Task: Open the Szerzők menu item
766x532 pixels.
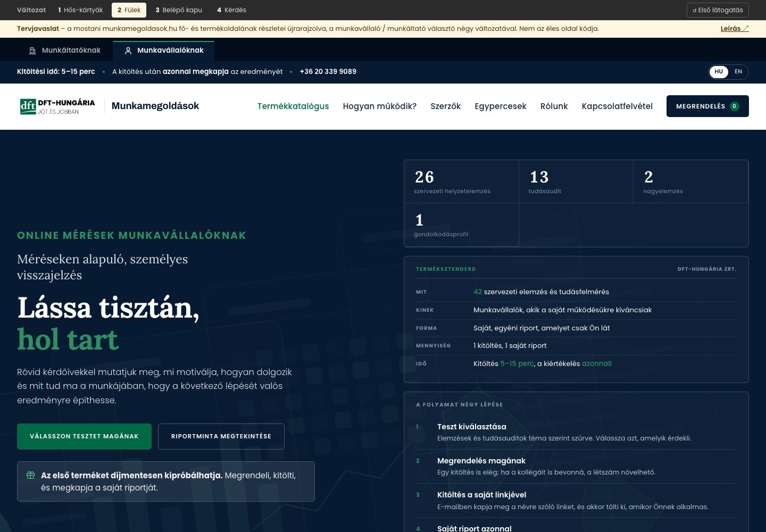Action: tap(446, 106)
